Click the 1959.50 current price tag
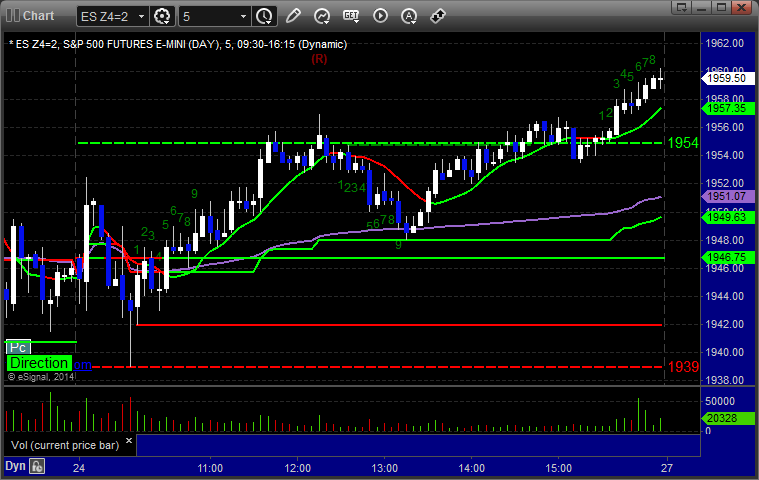 [x=728, y=78]
